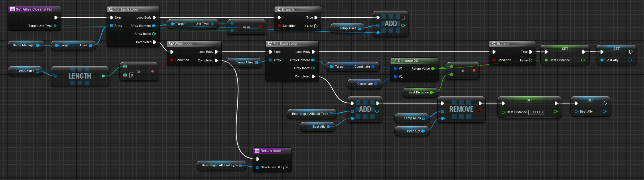Click the New Allies Of Type array pin
Screen dimensions: 644x180
[258, 167]
